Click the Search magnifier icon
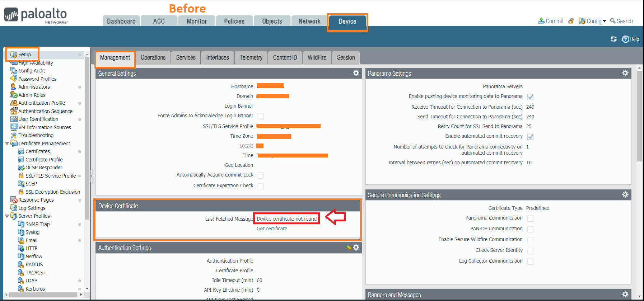Image resolution: width=644 pixels, height=301 pixels. pos(613,21)
